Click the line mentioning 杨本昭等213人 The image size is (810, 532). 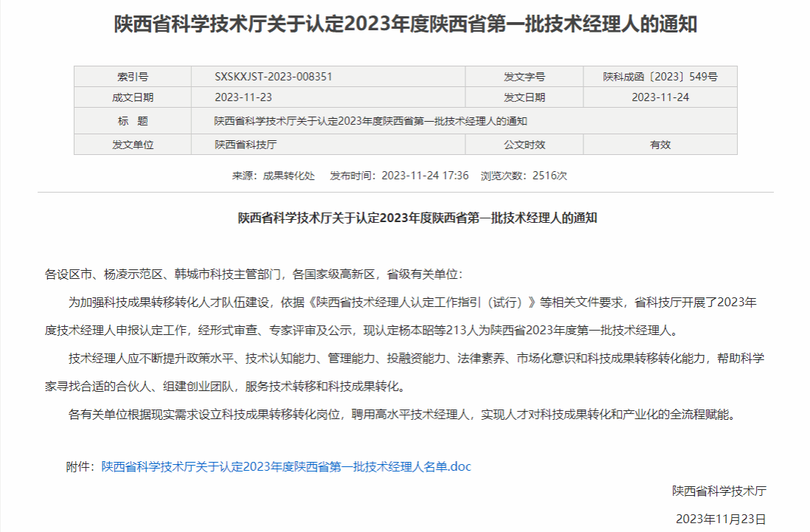point(361,330)
